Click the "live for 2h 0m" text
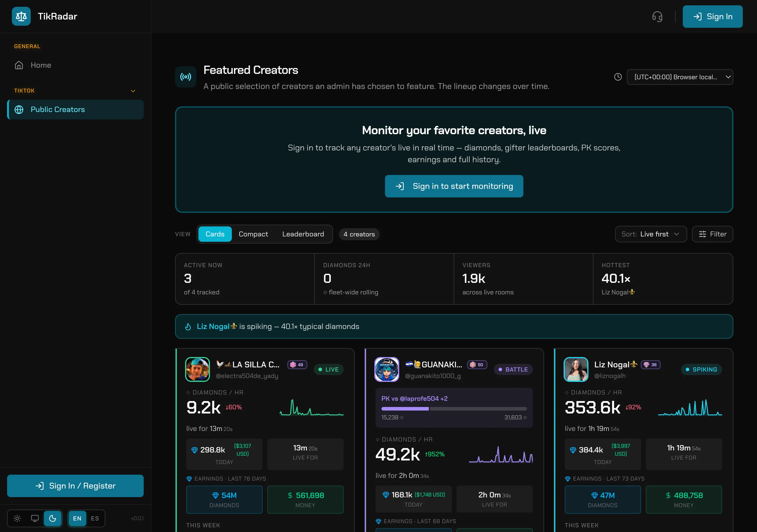The width and height of the screenshot is (757, 532). coord(397,476)
